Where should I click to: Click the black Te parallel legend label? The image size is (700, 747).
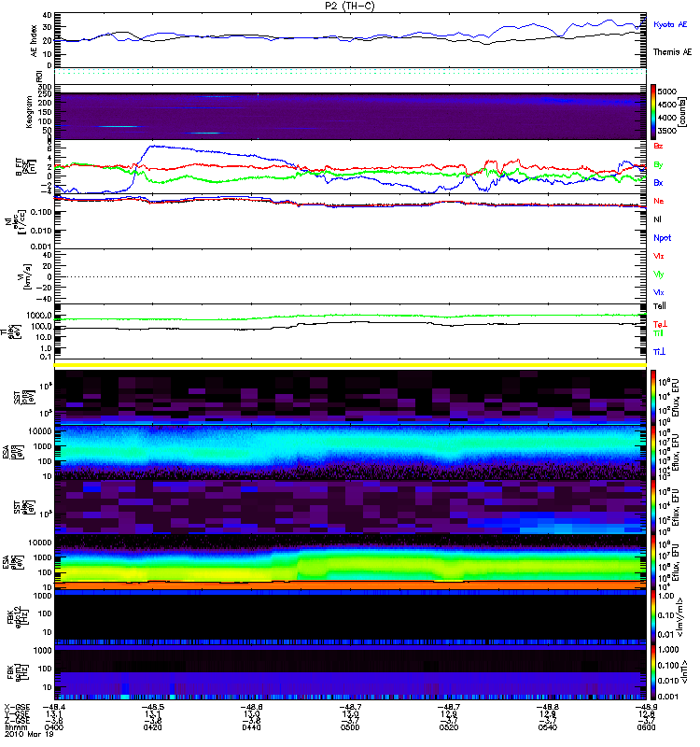[x=660, y=306]
